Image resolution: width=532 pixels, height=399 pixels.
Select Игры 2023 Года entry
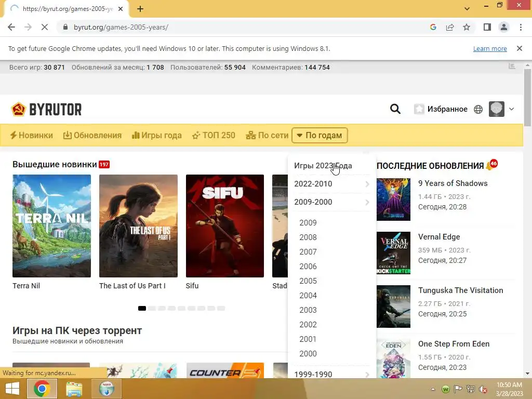(323, 166)
